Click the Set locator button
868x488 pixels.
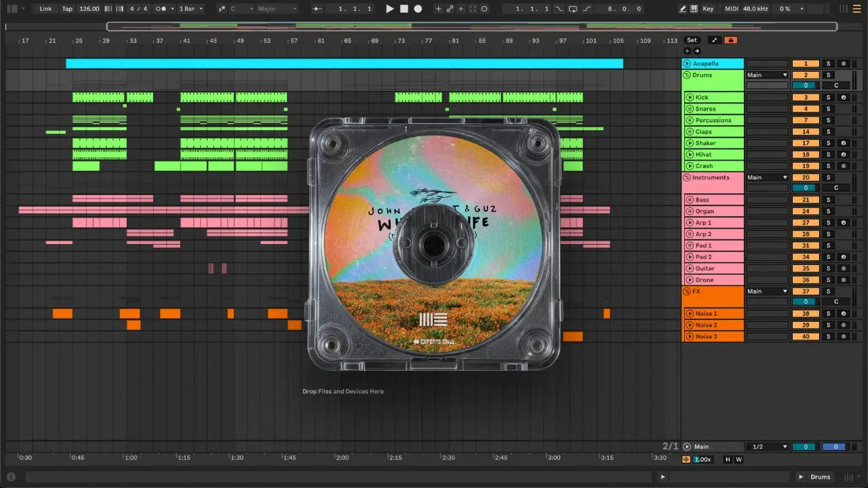(x=692, y=40)
